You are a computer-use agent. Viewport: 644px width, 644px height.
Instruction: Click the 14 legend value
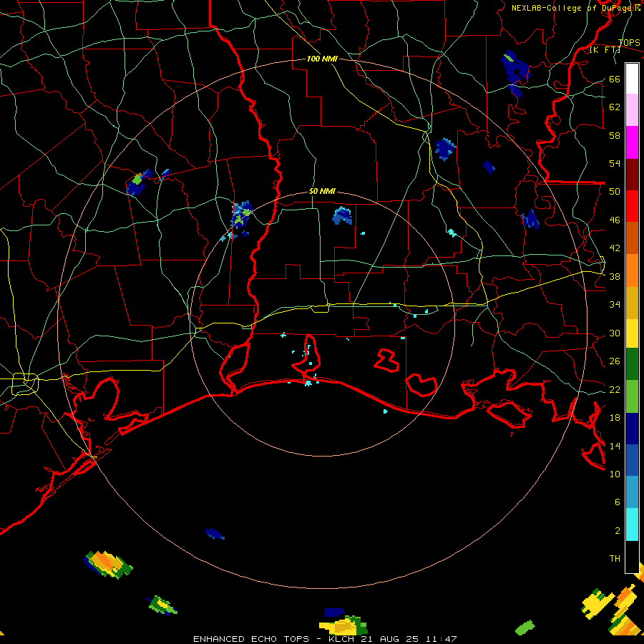(615, 446)
